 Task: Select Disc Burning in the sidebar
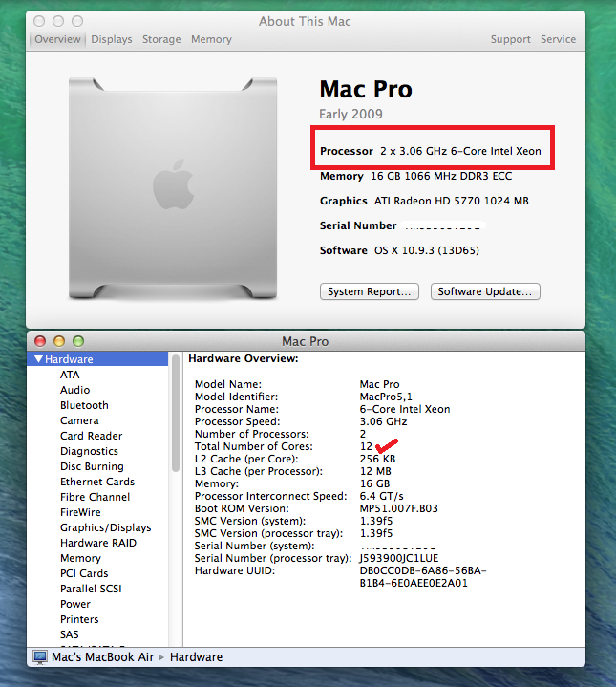(92, 466)
